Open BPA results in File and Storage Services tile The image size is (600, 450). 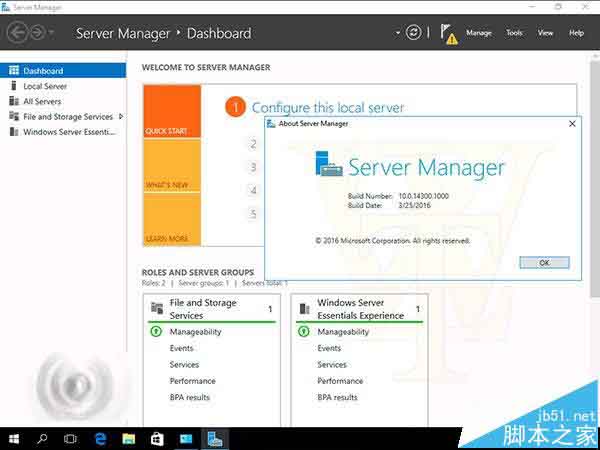(190, 398)
